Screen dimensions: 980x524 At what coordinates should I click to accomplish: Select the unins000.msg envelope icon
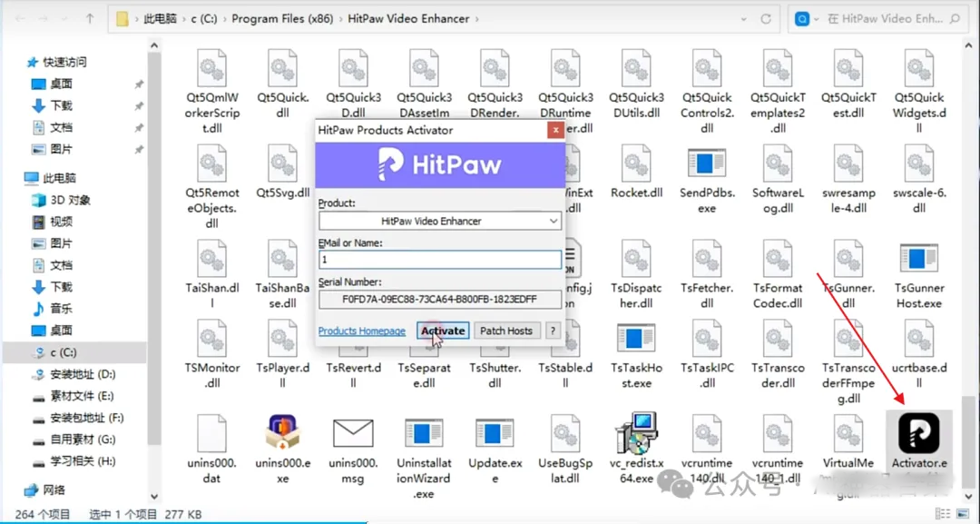[353, 432]
